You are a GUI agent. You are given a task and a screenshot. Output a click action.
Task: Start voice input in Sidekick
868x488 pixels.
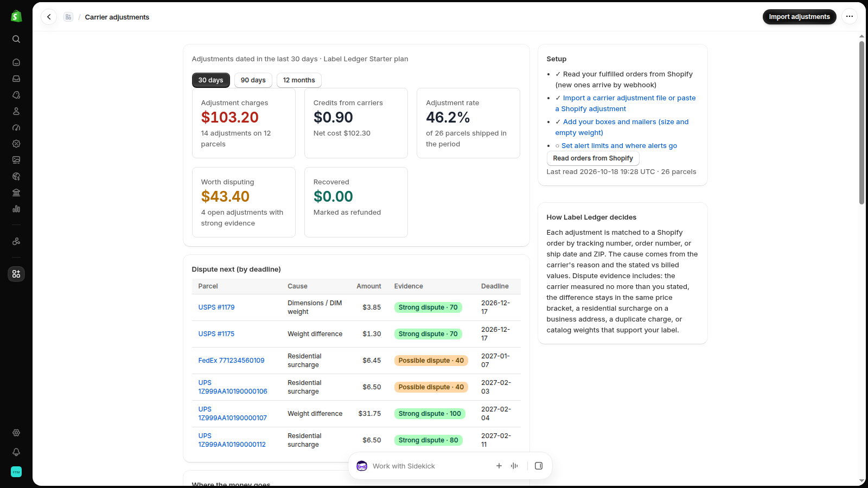514,466
